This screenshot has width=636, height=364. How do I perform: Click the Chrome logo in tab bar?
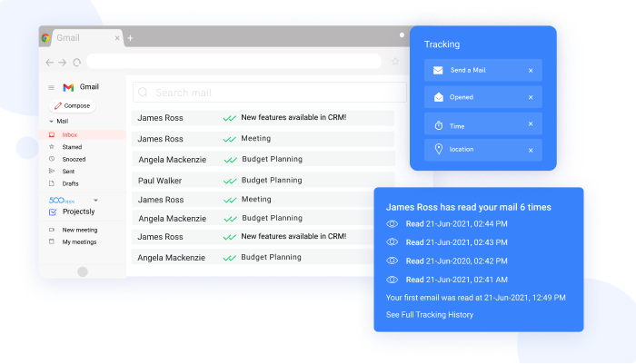coord(45,38)
